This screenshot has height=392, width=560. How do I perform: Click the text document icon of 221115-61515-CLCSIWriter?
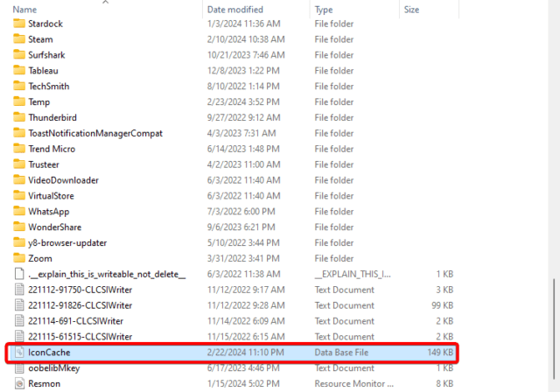coord(19,337)
